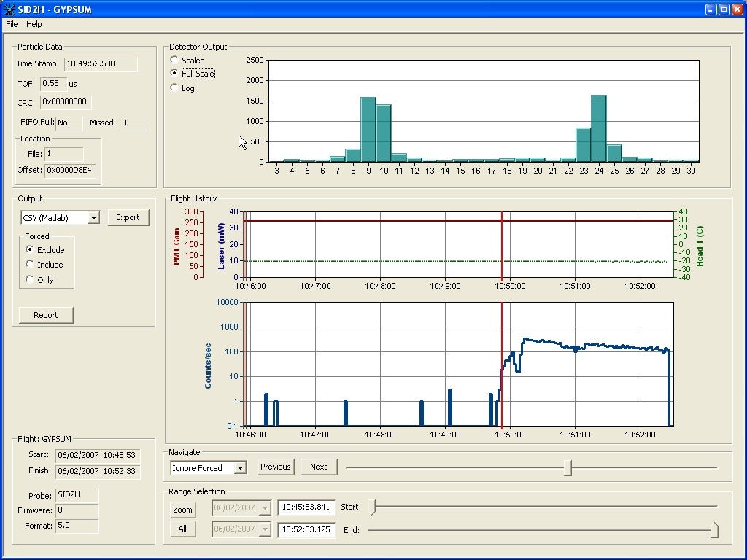Go to Previous particle
Viewport: 747px width, 560px height.
[x=275, y=467]
